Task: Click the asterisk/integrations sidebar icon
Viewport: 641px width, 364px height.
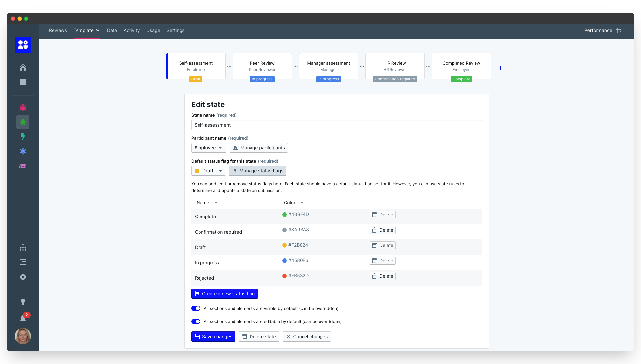Action: click(23, 151)
